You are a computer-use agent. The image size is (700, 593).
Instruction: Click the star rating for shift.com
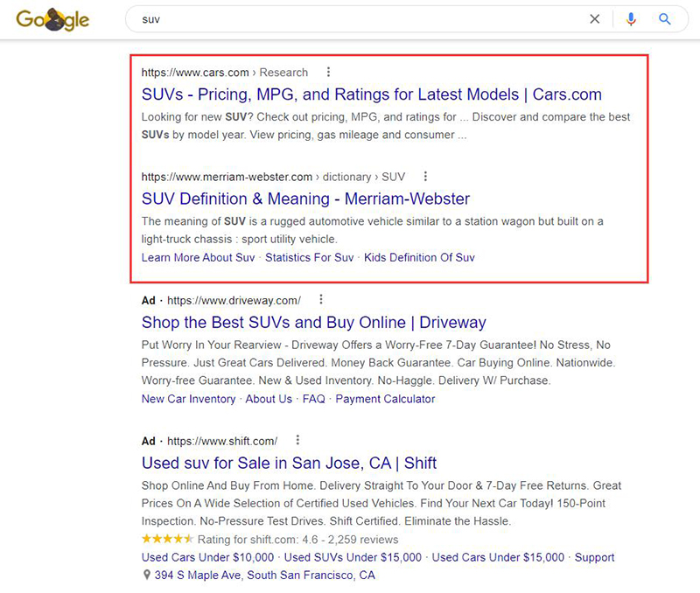click(167, 539)
